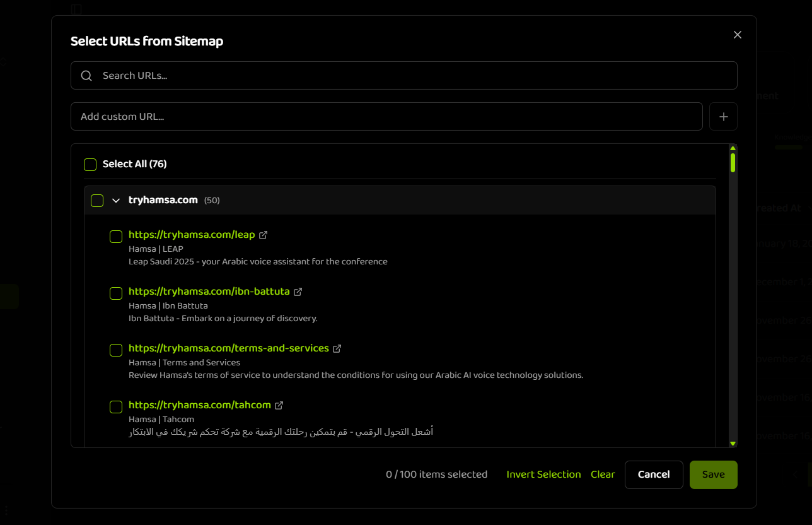
Task: Click the search magnifier icon
Action: click(86, 75)
